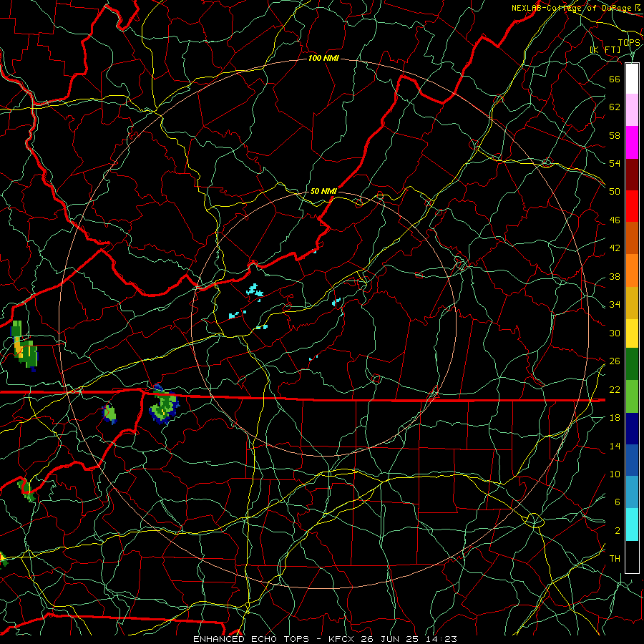Click the "66" legend value
Viewport: 644px width, 644px height.
615,79
